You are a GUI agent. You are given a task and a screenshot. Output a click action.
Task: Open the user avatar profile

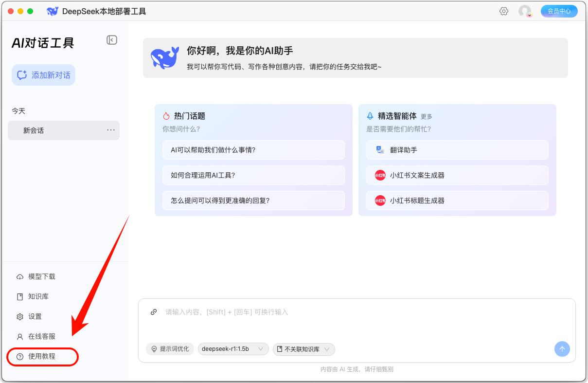coord(525,11)
